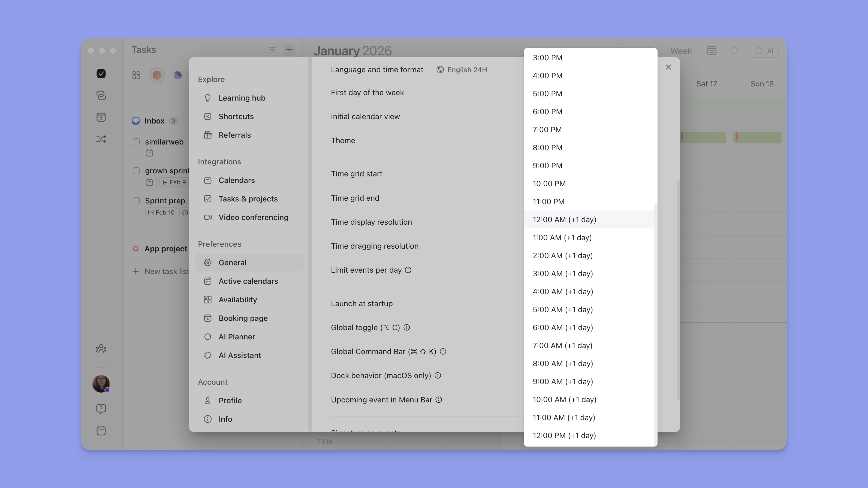The height and width of the screenshot is (488, 868).
Task: Go to Shortcuts in settings sidebar
Action: pos(249,116)
